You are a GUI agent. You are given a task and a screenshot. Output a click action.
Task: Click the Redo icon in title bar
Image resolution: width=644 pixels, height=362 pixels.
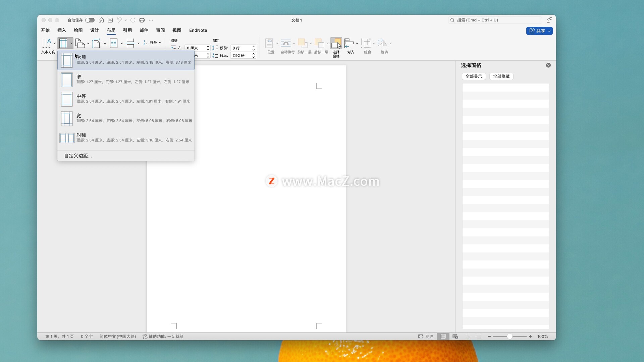133,20
